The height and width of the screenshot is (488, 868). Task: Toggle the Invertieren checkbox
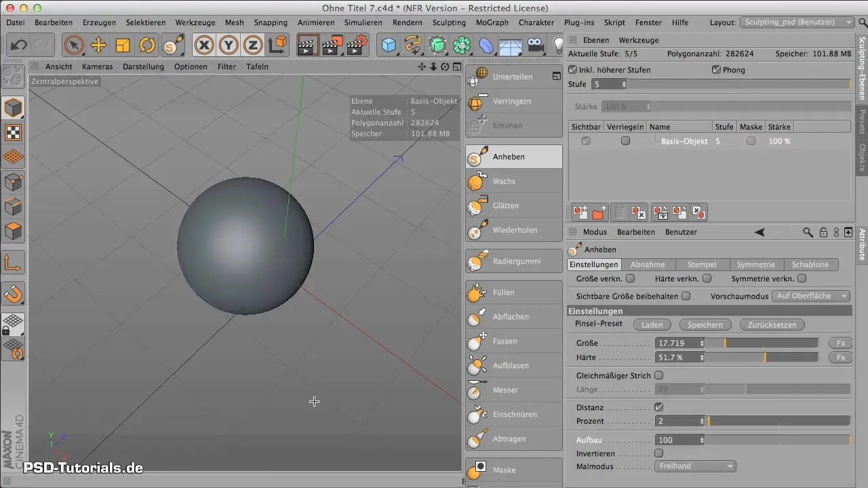(x=658, y=453)
